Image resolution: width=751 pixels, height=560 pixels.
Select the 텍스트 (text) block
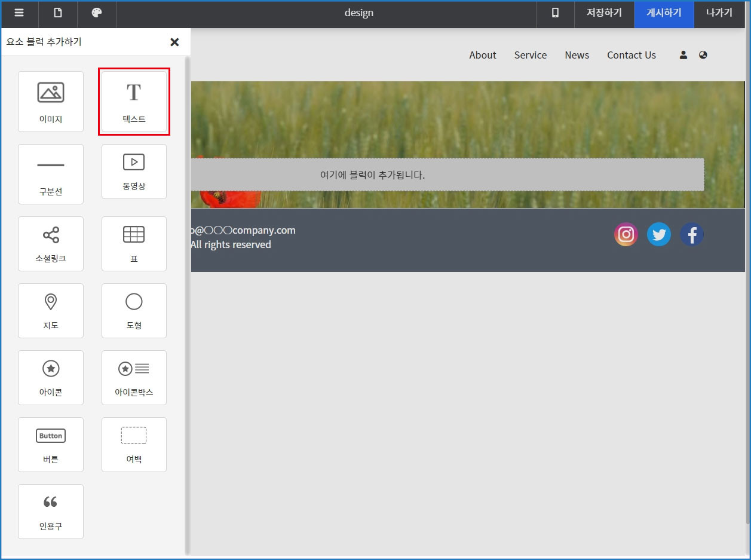pos(134,102)
